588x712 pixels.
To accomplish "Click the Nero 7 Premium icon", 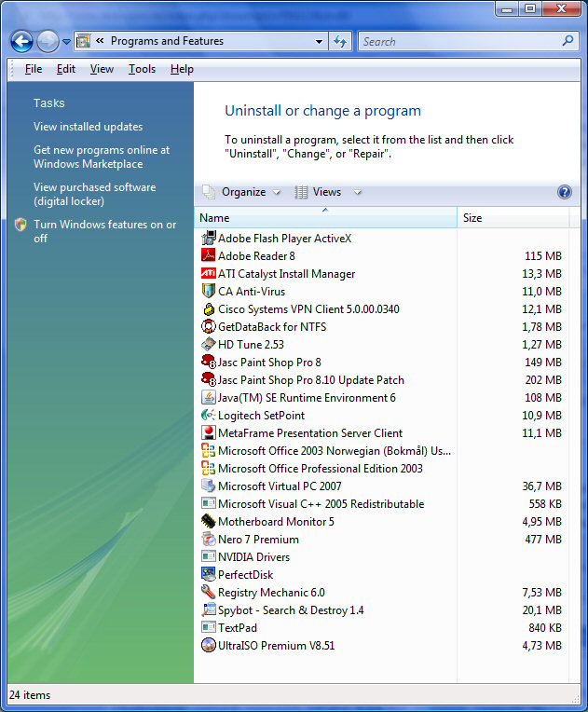I will pyautogui.click(x=209, y=539).
